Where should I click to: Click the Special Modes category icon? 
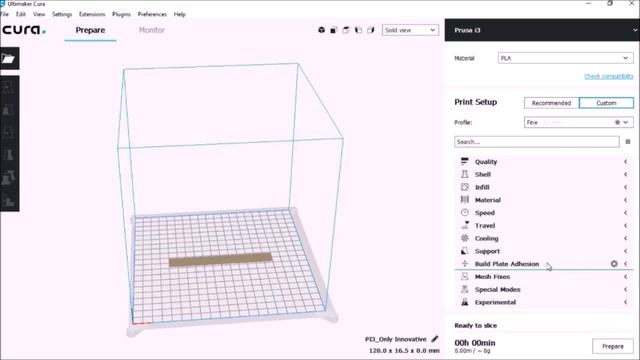[464, 289]
